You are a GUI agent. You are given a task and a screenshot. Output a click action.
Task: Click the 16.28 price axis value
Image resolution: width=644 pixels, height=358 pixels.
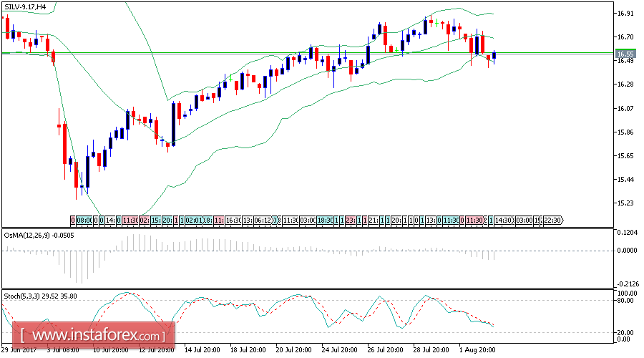point(625,84)
